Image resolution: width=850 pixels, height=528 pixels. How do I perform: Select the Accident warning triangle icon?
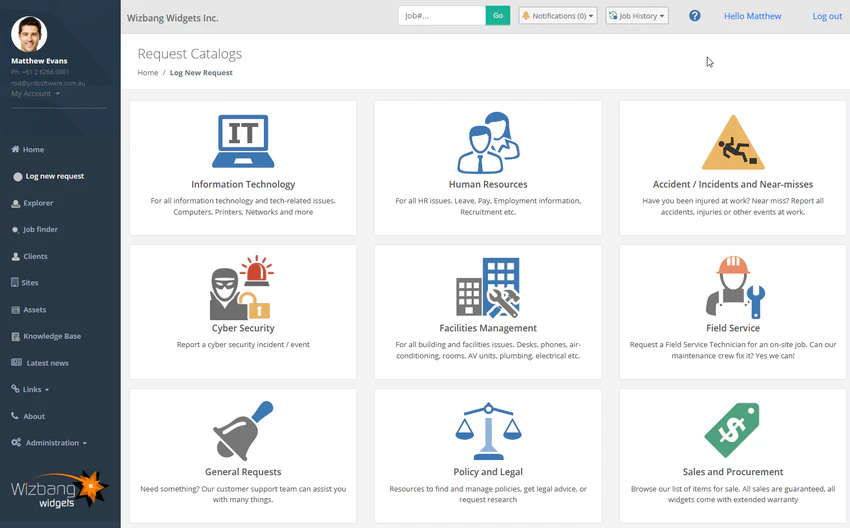coord(733,142)
